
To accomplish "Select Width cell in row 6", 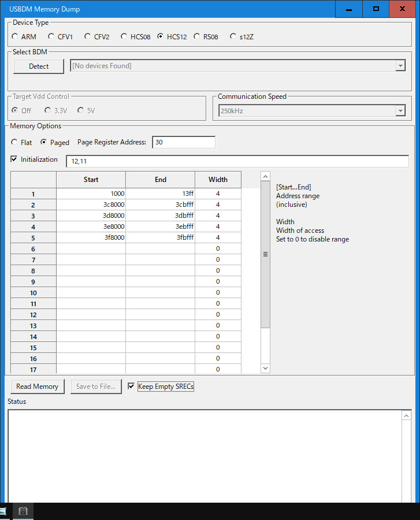I will [218, 248].
